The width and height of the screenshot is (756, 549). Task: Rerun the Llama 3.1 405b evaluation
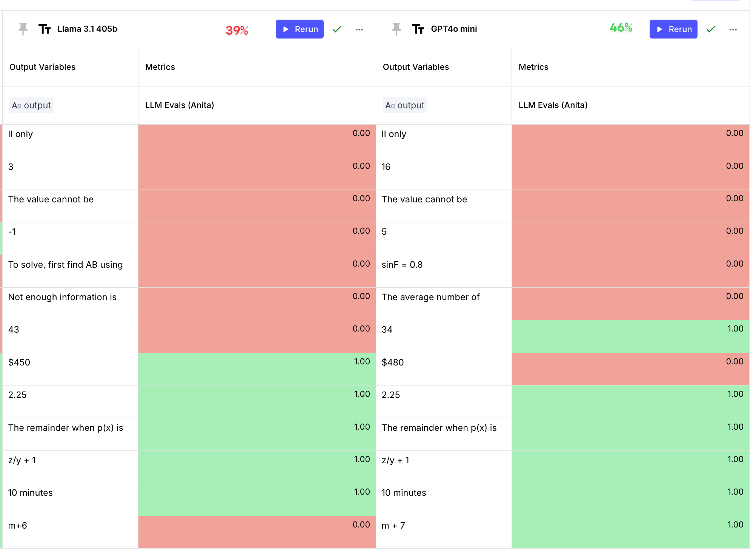[300, 29]
